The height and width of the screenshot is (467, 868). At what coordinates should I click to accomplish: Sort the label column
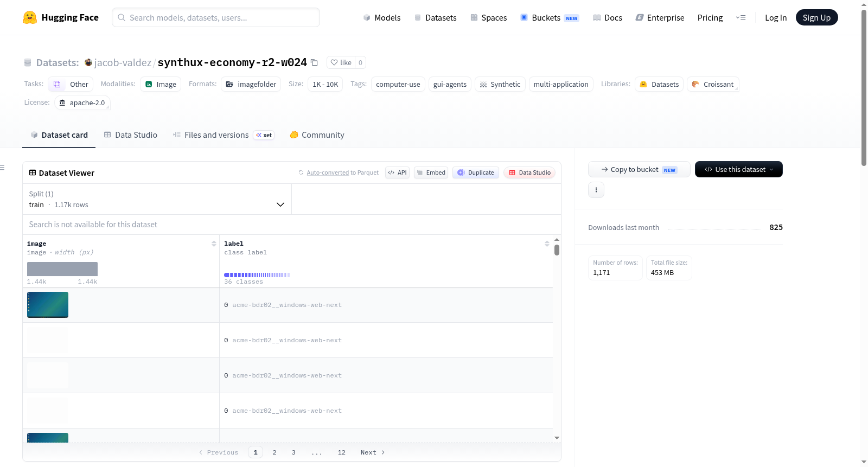(x=547, y=244)
